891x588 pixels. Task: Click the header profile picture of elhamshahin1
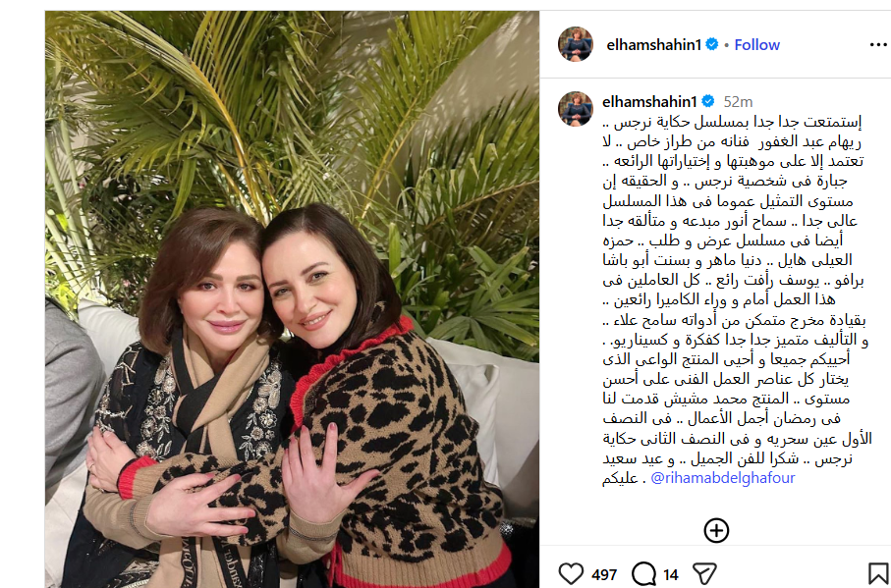click(x=575, y=44)
